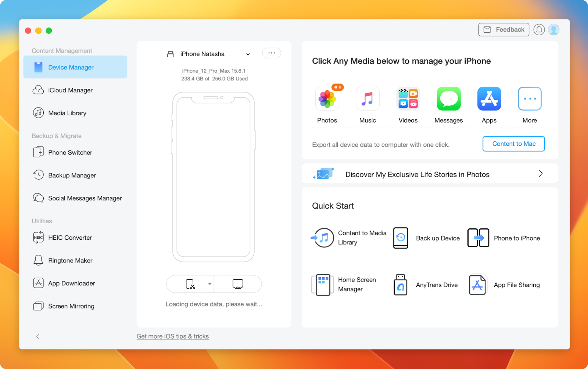The height and width of the screenshot is (369, 588).
Task: Open device options ellipsis menu
Action: (x=272, y=53)
